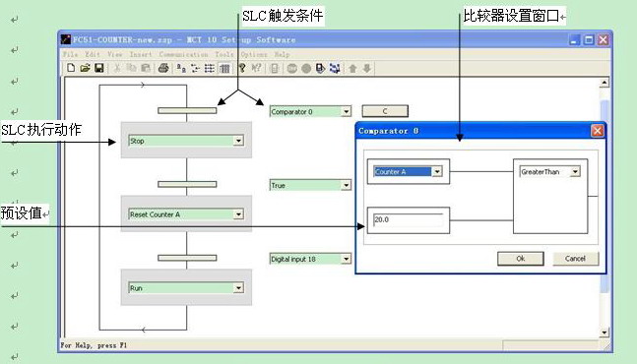The width and height of the screenshot is (637, 364).
Task: Click the Paste toolbar icon
Action: pyautogui.click(x=146, y=68)
